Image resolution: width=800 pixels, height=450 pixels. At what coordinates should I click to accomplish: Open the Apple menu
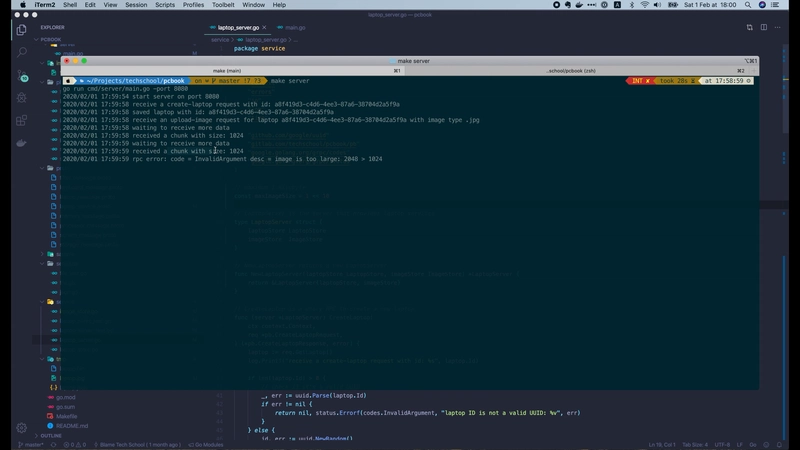coord(23,5)
